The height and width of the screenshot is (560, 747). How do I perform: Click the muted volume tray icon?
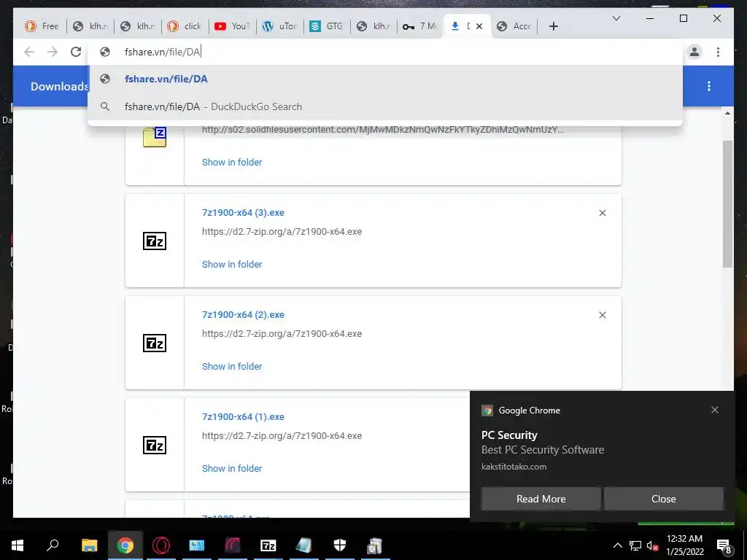(652, 545)
